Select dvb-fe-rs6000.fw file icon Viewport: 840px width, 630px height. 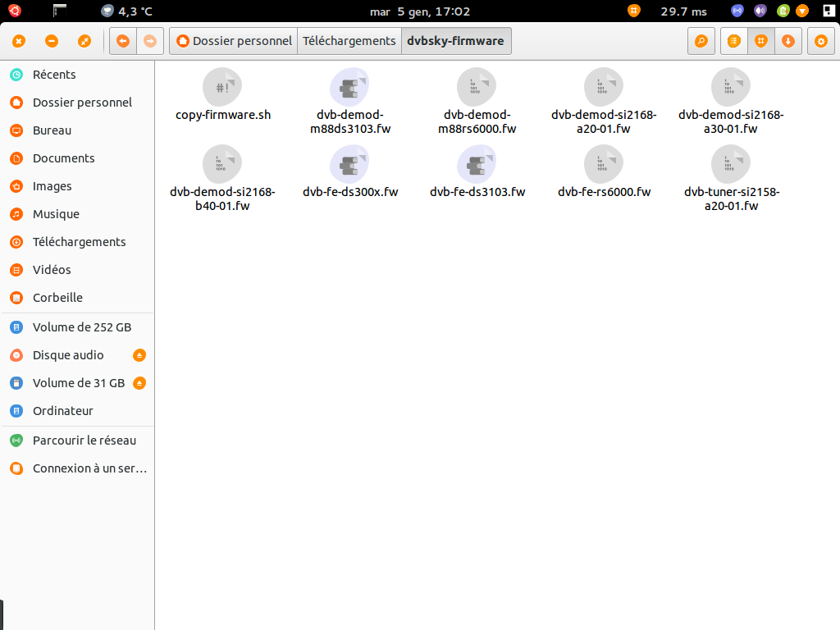coord(603,164)
